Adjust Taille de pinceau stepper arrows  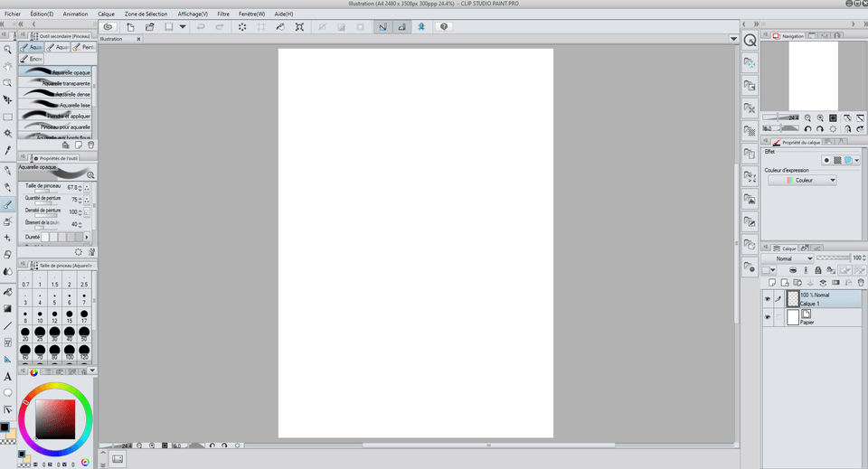pyautogui.click(x=80, y=187)
